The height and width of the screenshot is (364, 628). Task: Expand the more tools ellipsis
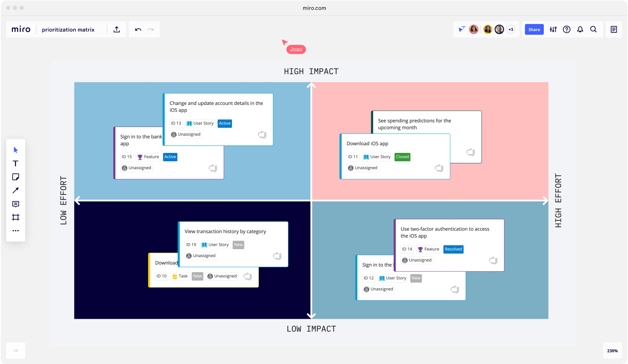pyautogui.click(x=15, y=231)
